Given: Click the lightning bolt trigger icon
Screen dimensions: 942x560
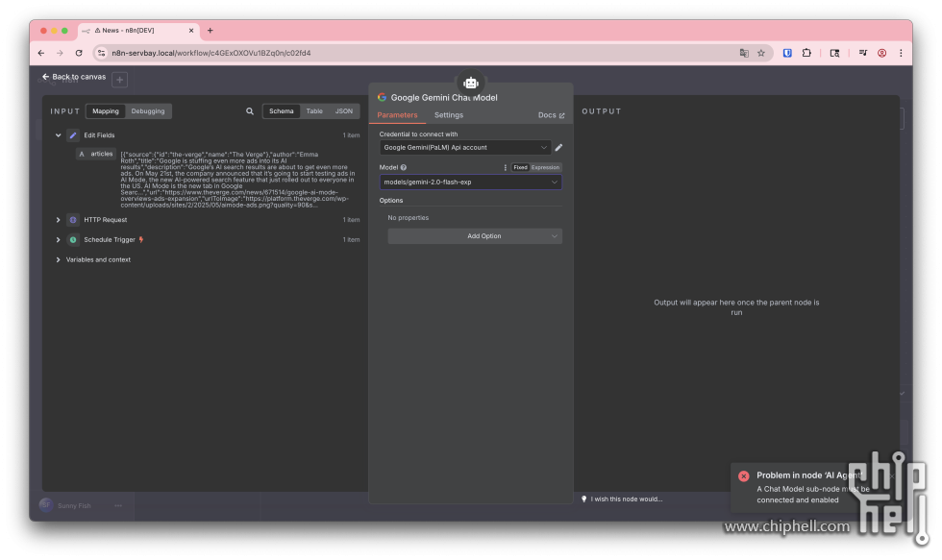Looking at the screenshot, I should pos(141,239).
